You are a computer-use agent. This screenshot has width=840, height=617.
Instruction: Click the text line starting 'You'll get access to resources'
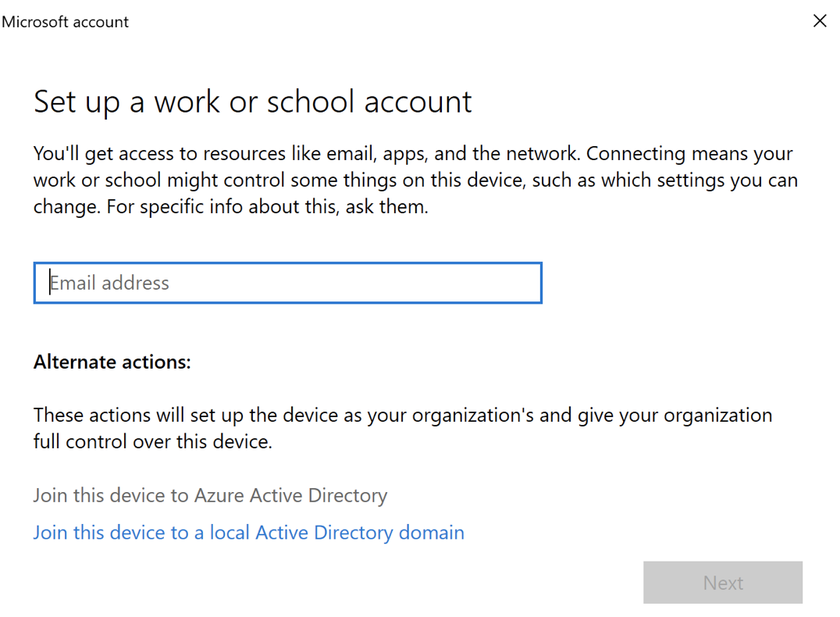[x=413, y=153]
